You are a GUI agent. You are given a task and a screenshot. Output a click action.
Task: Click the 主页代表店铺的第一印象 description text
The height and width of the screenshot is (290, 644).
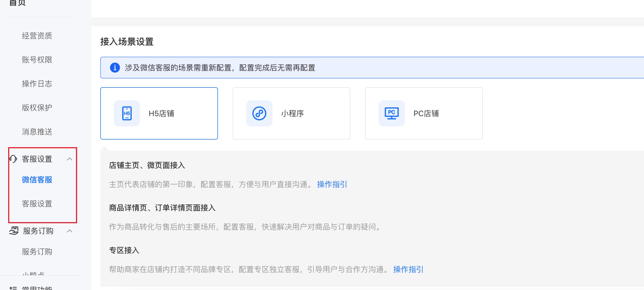[211, 185]
